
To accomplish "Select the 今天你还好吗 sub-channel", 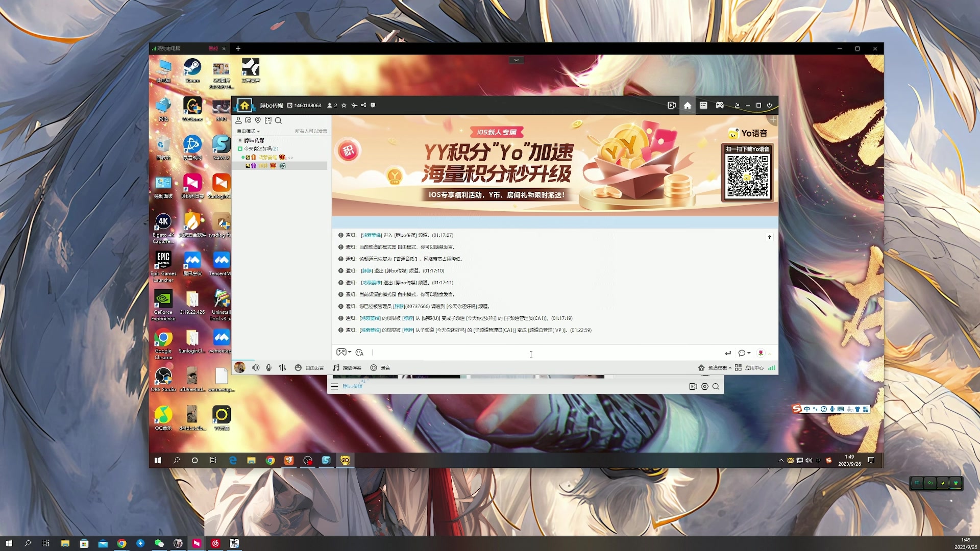I will click(x=258, y=149).
